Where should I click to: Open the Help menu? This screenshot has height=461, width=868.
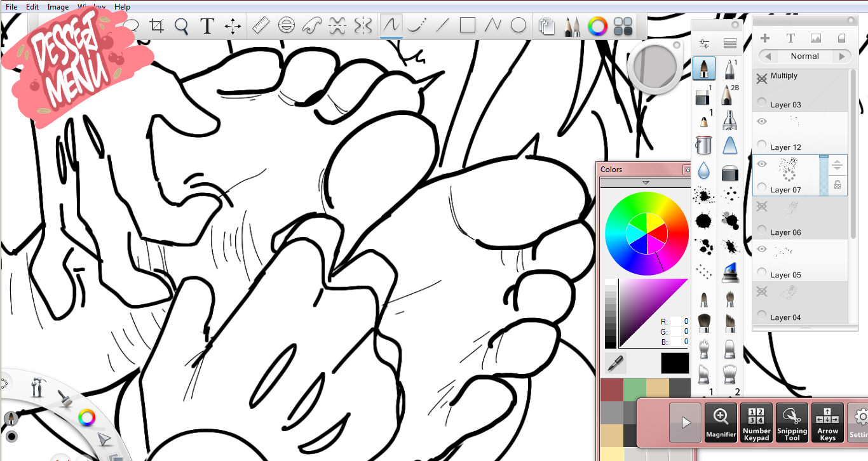coord(122,7)
